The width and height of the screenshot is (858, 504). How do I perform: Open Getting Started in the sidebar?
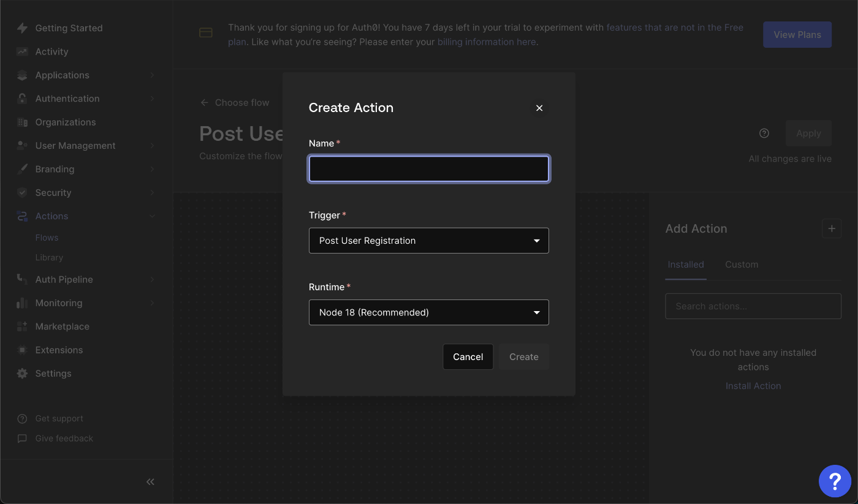pos(69,28)
